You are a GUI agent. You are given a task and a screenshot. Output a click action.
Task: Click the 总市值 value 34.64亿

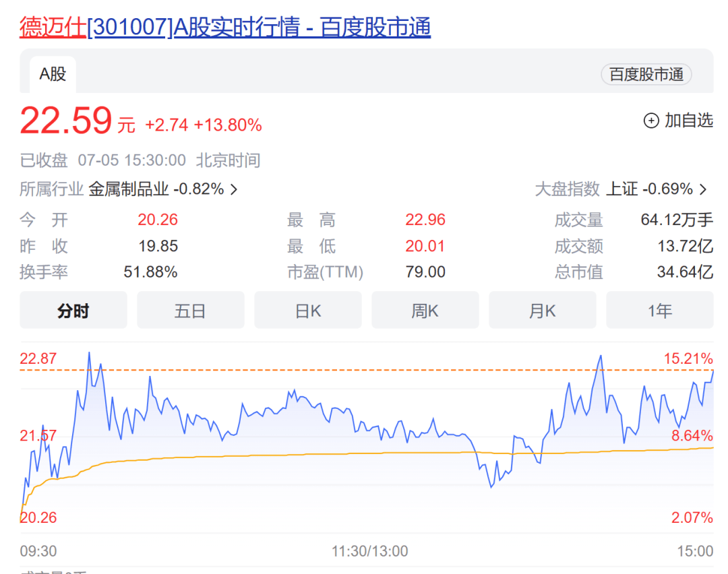click(686, 272)
